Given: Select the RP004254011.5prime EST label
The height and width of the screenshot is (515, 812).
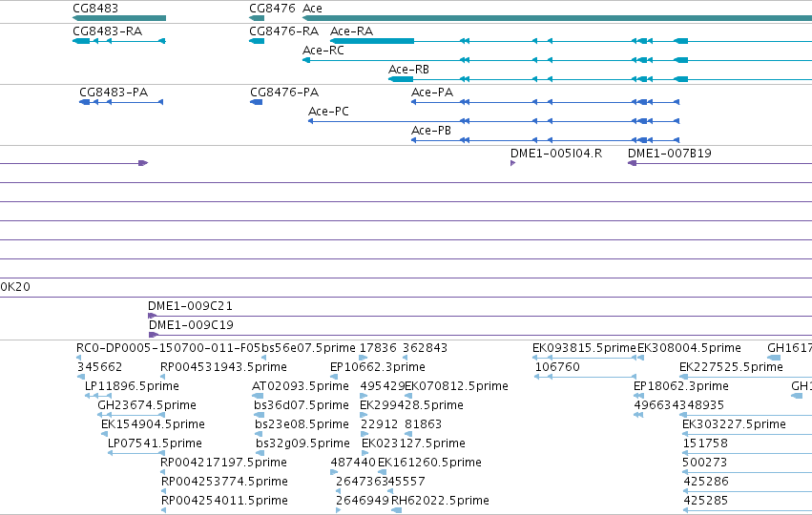Looking at the screenshot, I should [x=225, y=501].
